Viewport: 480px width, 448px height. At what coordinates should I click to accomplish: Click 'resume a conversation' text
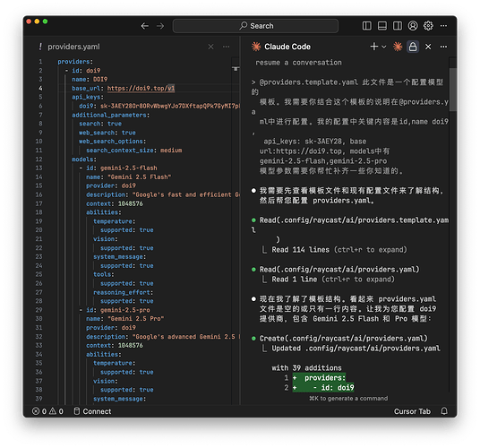pyautogui.click(x=298, y=63)
